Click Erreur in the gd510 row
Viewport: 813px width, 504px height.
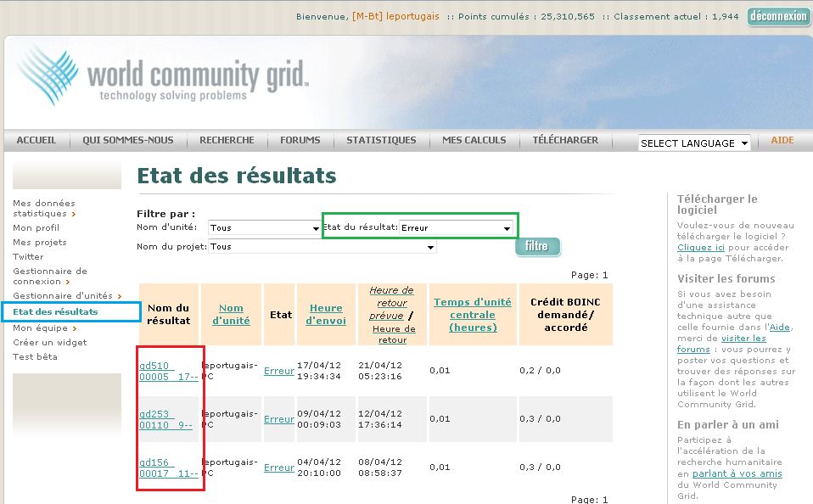point(279,371)
